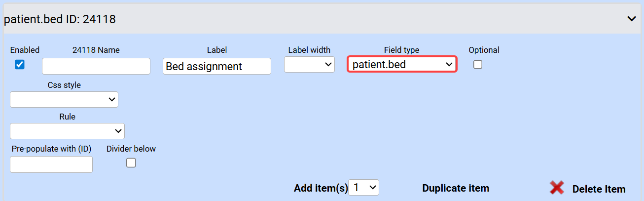Focus the Label field containing Bed assignment
This screenshot has height=201, width=644.
coord(216,66)
